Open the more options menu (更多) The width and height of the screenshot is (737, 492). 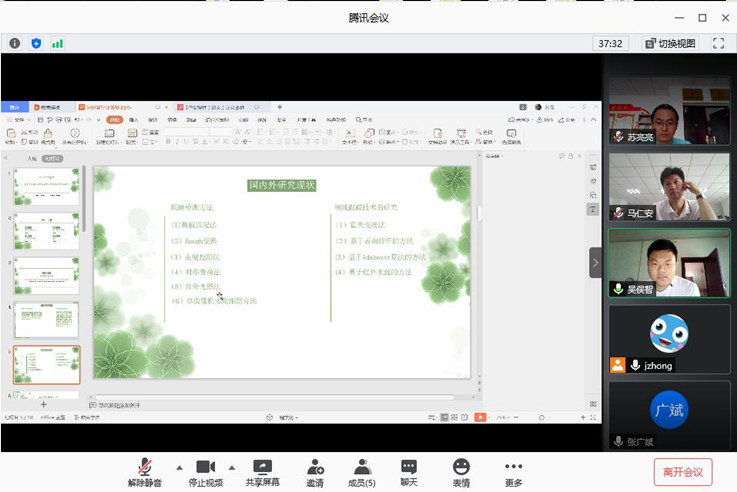513,471
